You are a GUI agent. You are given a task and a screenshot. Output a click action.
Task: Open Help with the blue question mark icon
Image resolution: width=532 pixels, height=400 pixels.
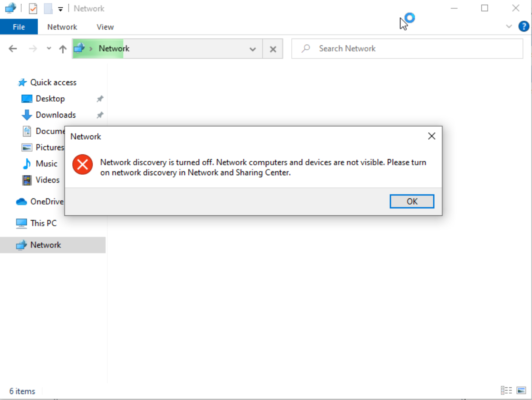[x=524, y=26]
